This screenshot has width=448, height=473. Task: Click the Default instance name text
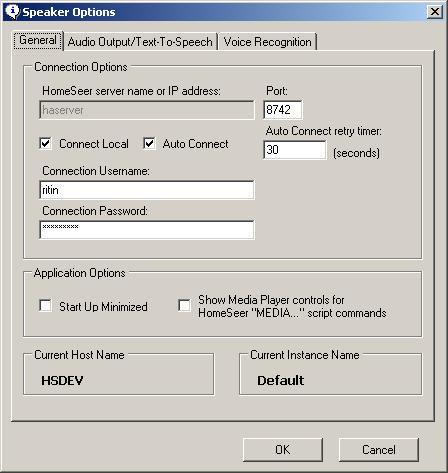[x=280, y=380]
